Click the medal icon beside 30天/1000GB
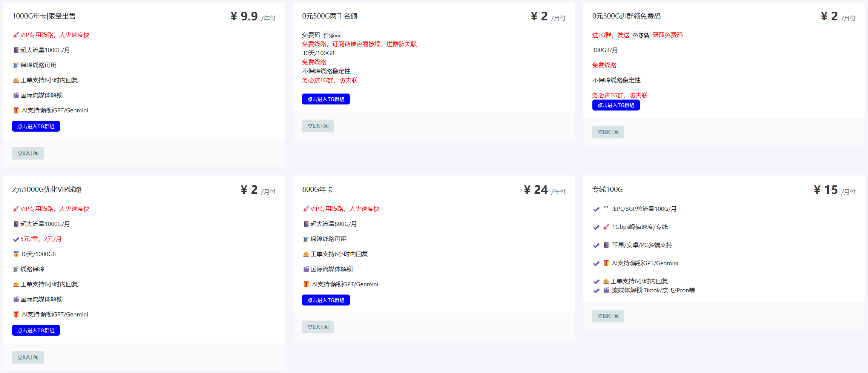Viewport: 868px width, 373px height. (x=16, y=254)
